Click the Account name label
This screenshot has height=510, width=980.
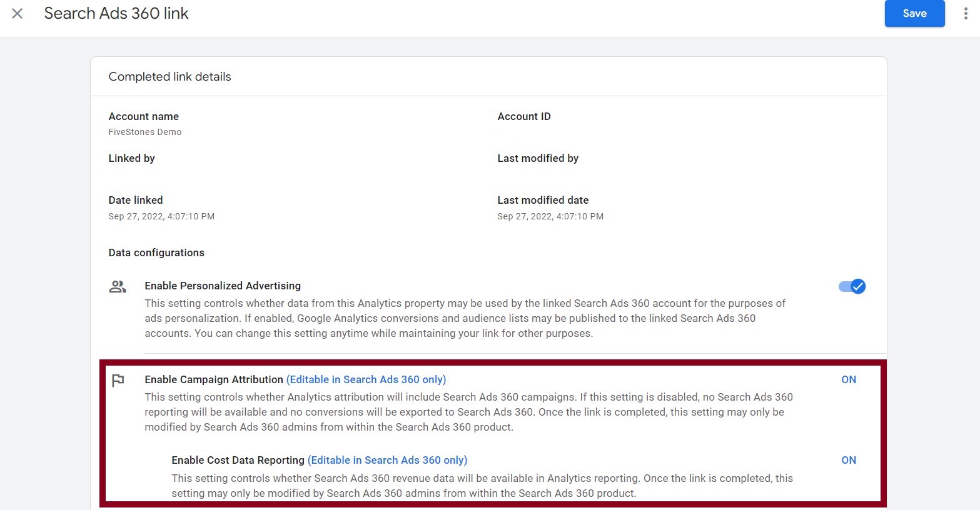(144, 116)
